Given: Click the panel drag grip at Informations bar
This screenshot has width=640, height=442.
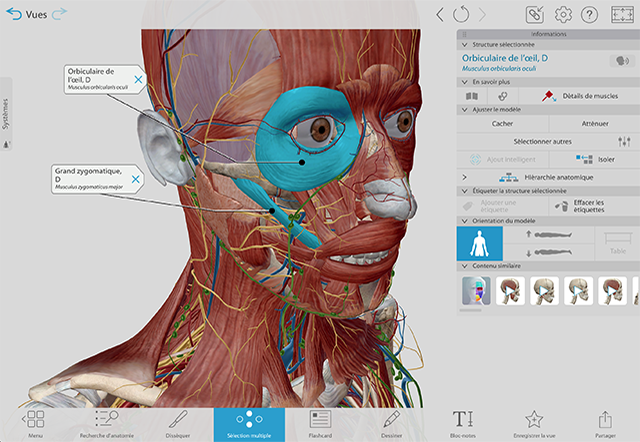Looking at the screenshot, I should [x=464, y=34].
